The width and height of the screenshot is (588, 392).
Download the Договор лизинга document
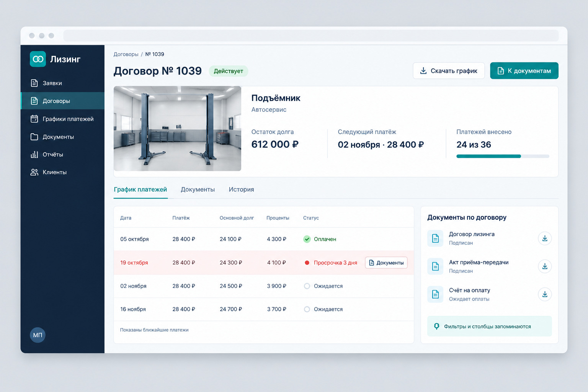pos(545,238)
